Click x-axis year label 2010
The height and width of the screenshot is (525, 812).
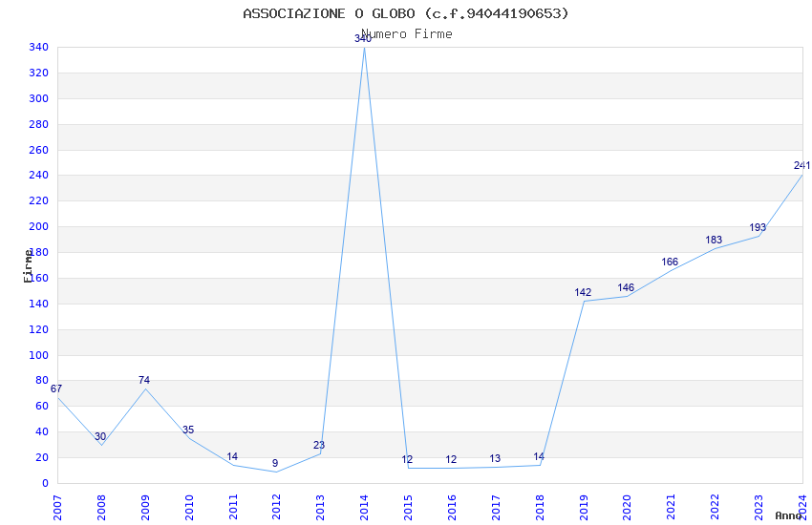coord(189,508)
